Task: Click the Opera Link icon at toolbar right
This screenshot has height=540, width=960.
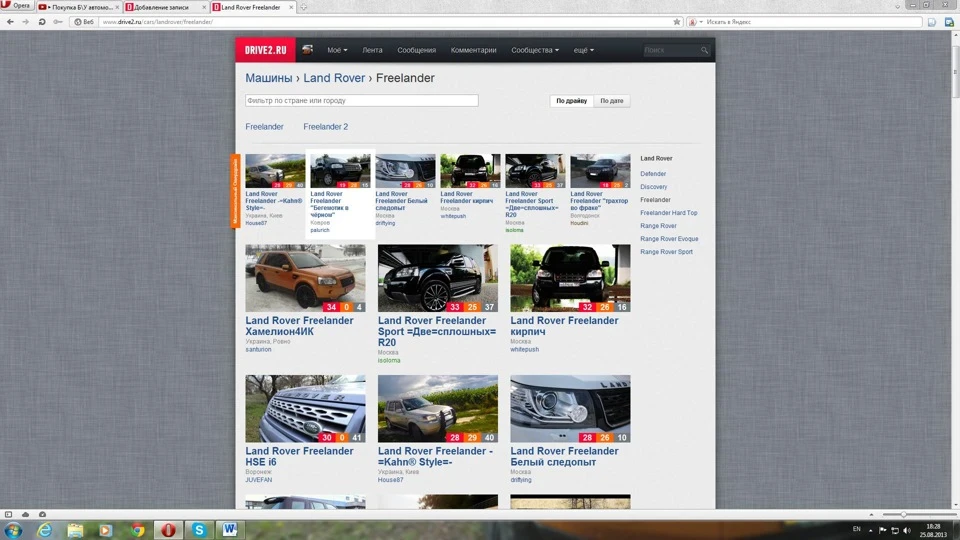Action: [949, 22]
